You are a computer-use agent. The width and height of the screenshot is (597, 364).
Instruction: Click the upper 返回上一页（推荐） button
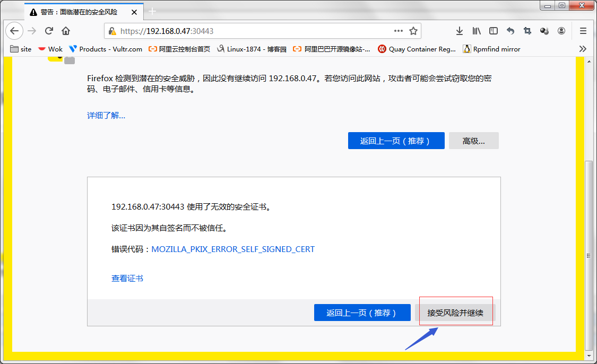click(396, 141)
